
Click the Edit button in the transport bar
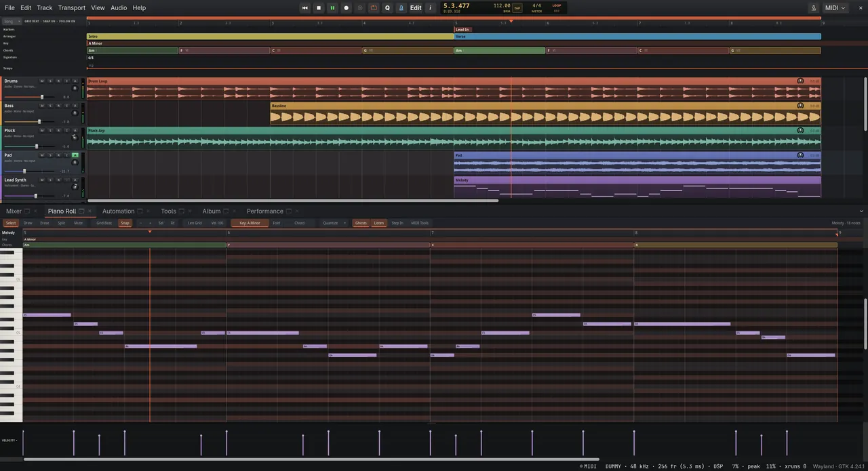pos(416,8)
